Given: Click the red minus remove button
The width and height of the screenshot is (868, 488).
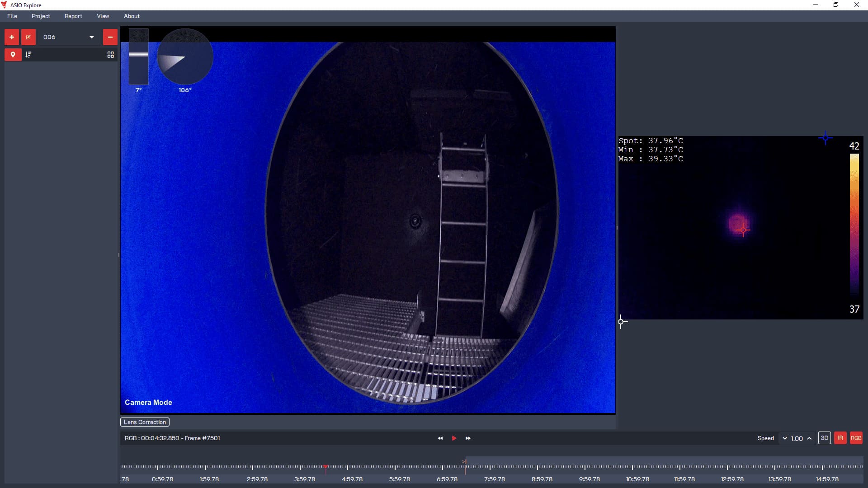Looking at the screenshot, I should click(x=110, y=37).
